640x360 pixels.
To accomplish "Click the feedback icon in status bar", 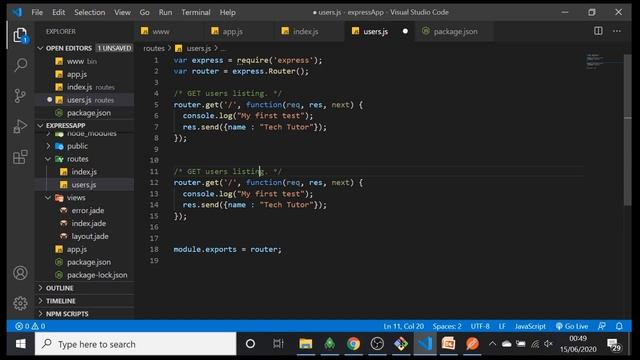I will click(x=602, y=326).
